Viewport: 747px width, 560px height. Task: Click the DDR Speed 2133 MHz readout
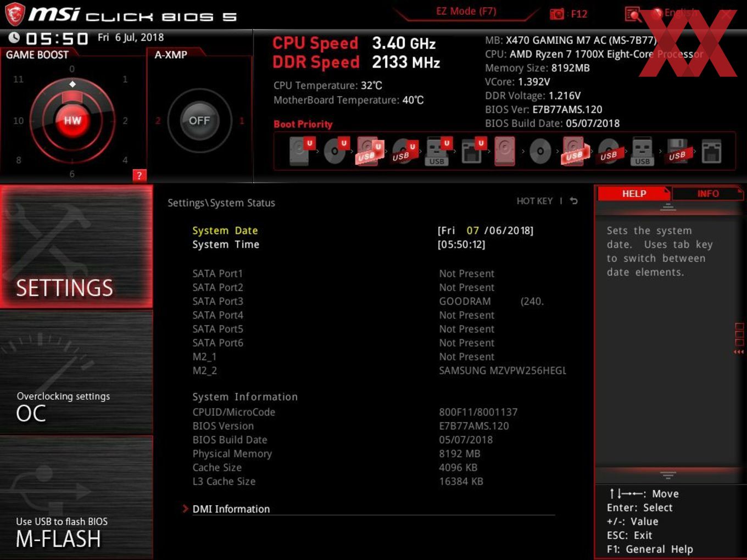coord(356,62)
